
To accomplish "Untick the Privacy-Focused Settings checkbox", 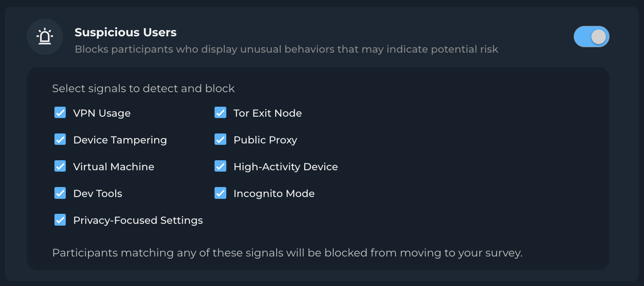I will pyautogui.click(x=60, y=220).
